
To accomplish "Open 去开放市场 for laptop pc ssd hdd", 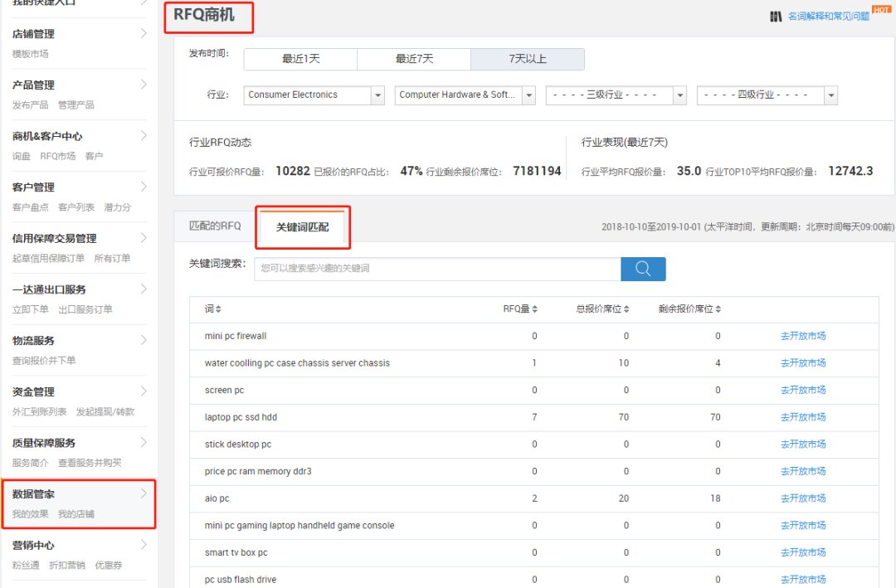I will click(x=803, y=416).
